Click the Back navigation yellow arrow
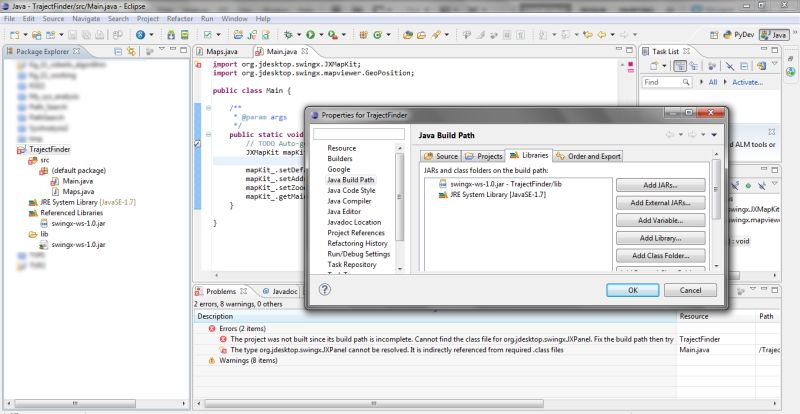Screen dimensions: 800x414 coord(602,35)
